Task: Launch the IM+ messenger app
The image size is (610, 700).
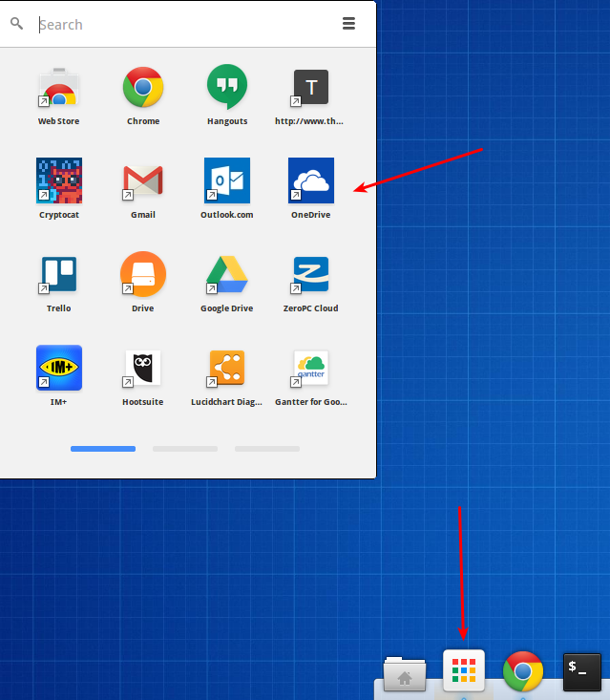Action: click(x=59, y=368)
